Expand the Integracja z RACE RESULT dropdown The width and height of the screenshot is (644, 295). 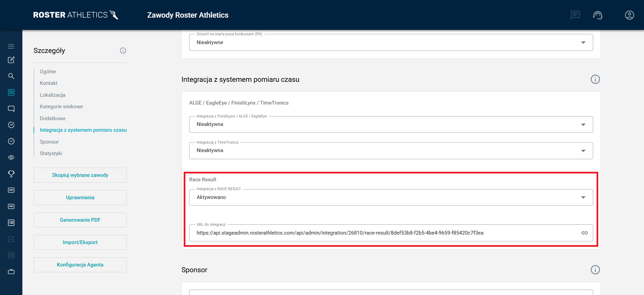tap(391, 197)
